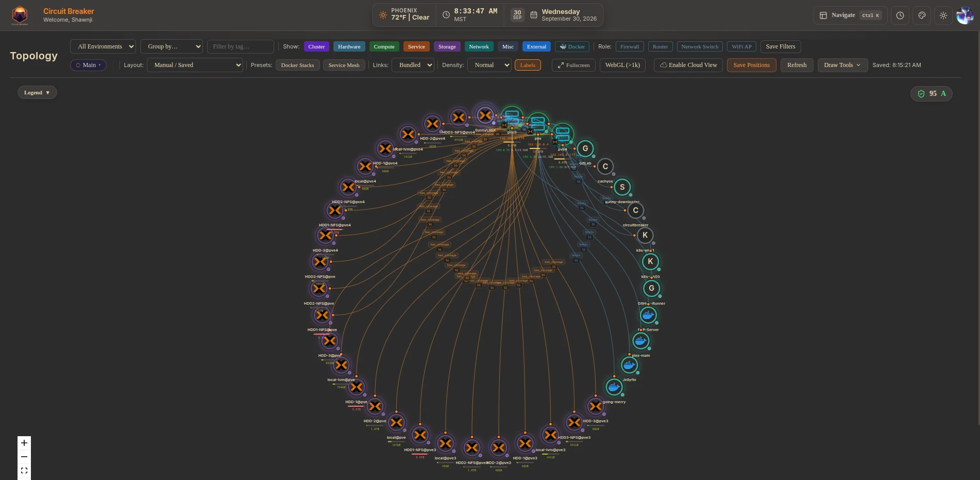Select the cachyos node circle
Screen dimensions: 980x480
click(605, 167)
